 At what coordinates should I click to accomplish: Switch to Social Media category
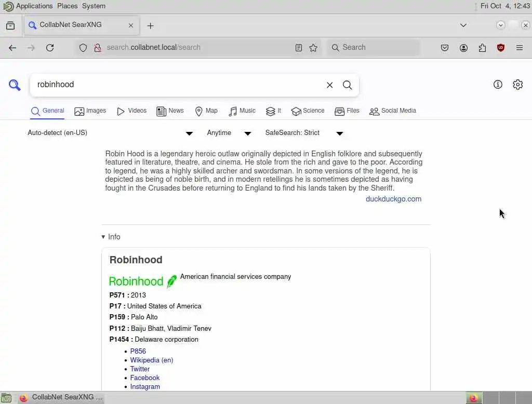tap(393, 111)
